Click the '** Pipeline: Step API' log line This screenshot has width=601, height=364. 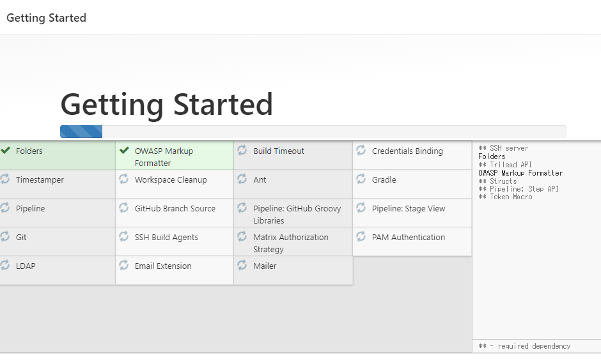519,188
